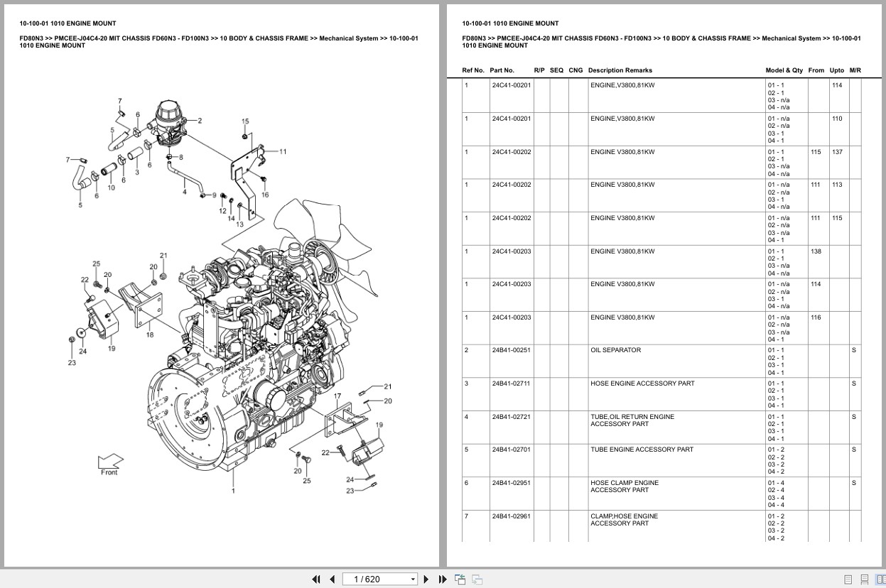Image resolution: width=886 pixels, height=588 pixels.
Task: Click callout number 2 on the oil separator
Action: click(x=200, y=121)
